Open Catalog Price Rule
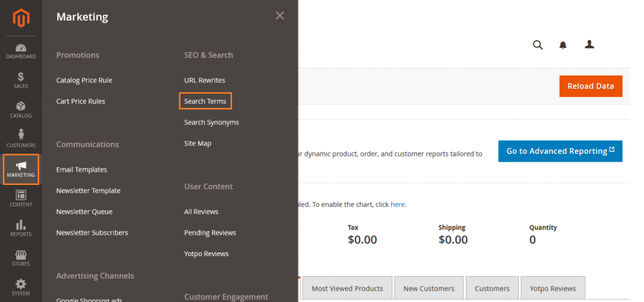The width and height of the screenshot is (644, 302). point(84,80)
